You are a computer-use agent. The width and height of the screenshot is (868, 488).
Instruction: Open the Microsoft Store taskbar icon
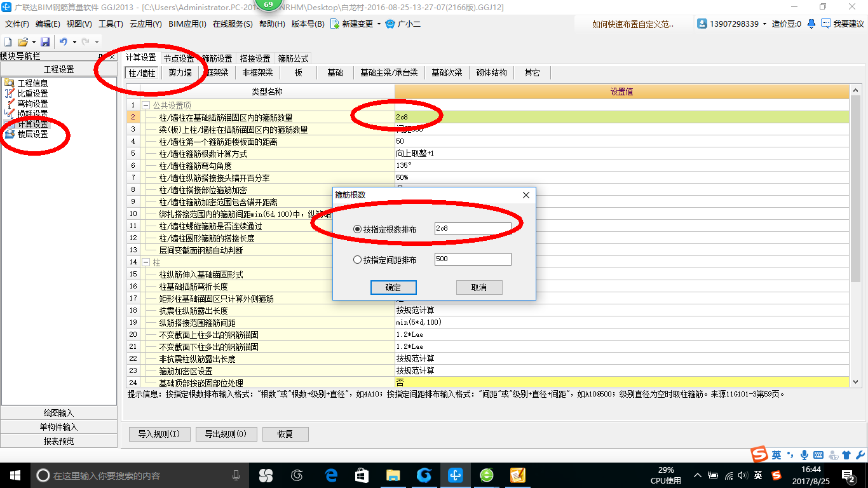(362, 475)
